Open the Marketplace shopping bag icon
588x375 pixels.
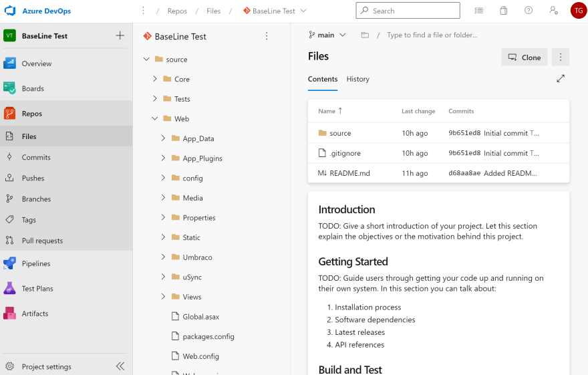[504, 11]
